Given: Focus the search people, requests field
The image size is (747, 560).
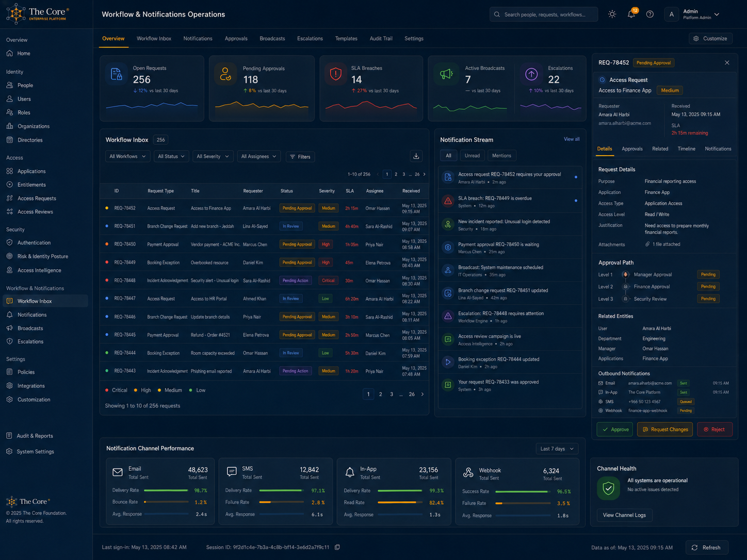Looking at the screenshot, I should (544, 14).
